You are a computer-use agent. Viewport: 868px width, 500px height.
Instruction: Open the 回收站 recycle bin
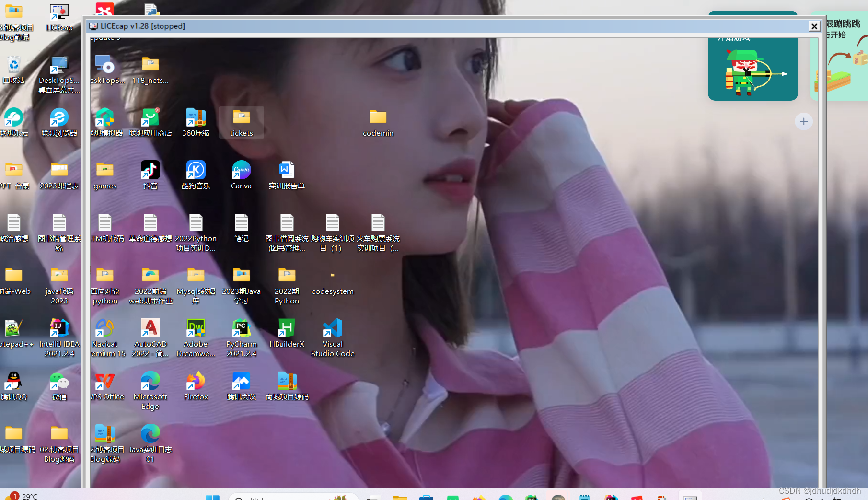point(13,70)
